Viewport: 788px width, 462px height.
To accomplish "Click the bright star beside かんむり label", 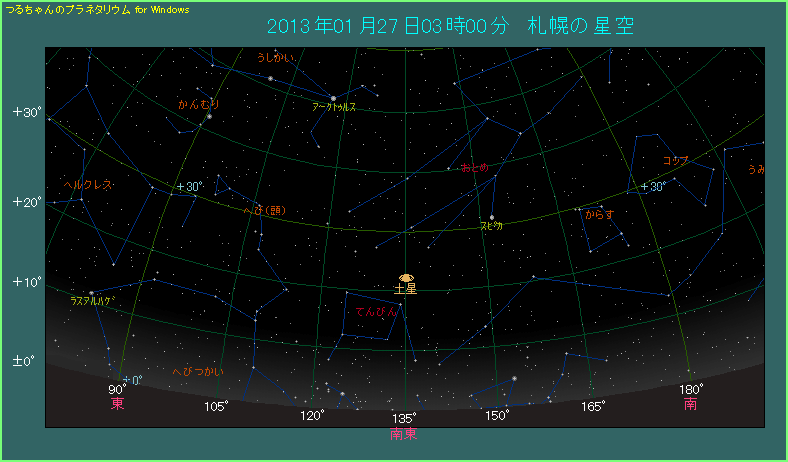I will (209, 117).
